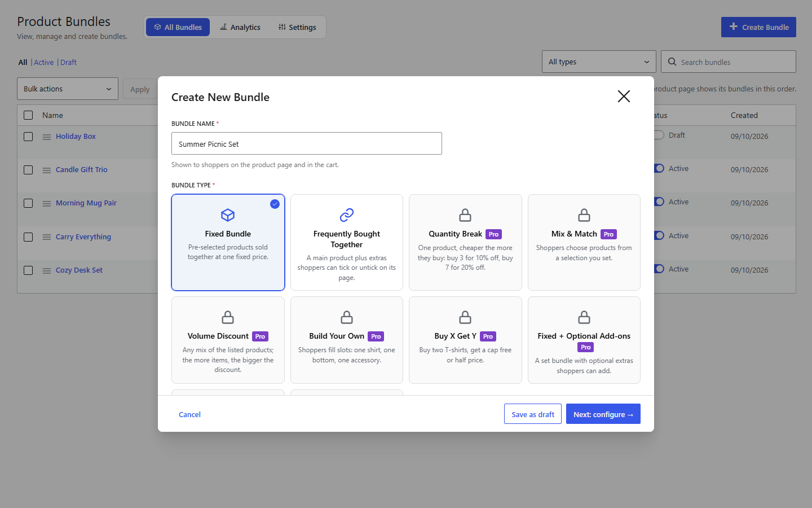The image size is (812, 508).
Task: Select the Frequently Bought Together card title
Action: (x=347, y=239)
